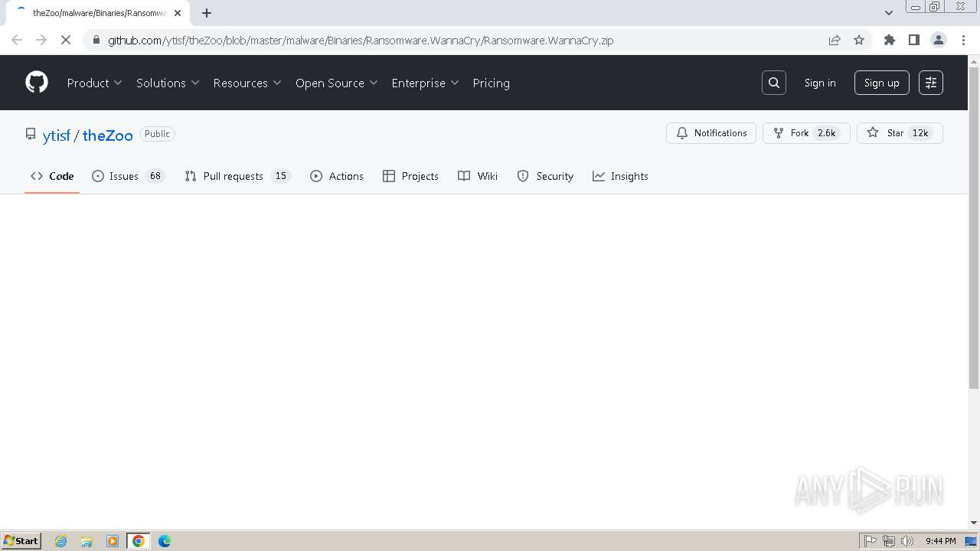This screenshot has width=980, height=551.
Task: Click the Notifications button
Action: (x=711, y=133)
